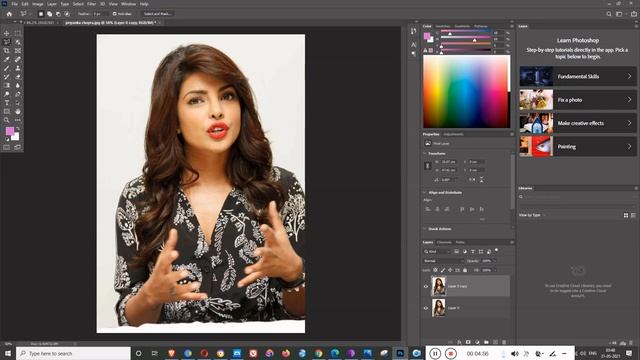The height and width of the screenshot is (360, 640).
Task: Select the Blur tool
Action: pos(18,85)
